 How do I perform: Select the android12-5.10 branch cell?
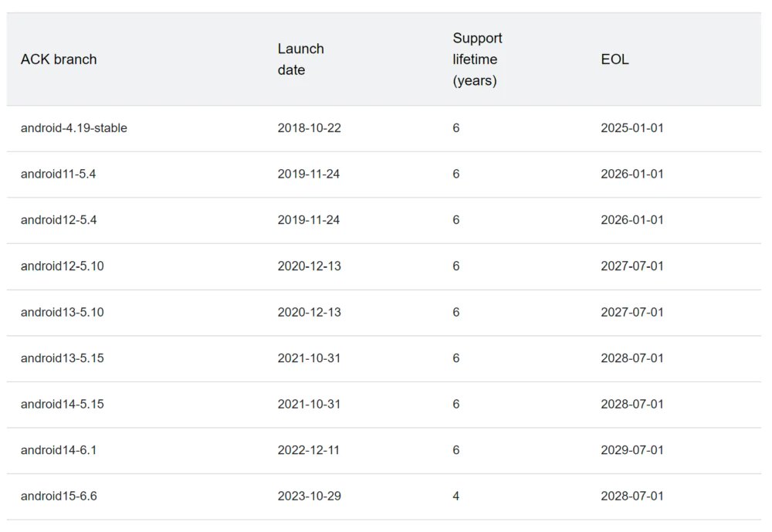tap(62, 266)
